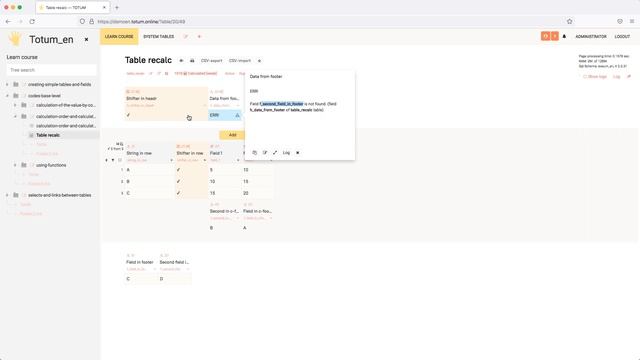The height and width of the screenshot is (360, 640).
Task: Click the edit icon in the popup panel
Action: pos(265,153)
